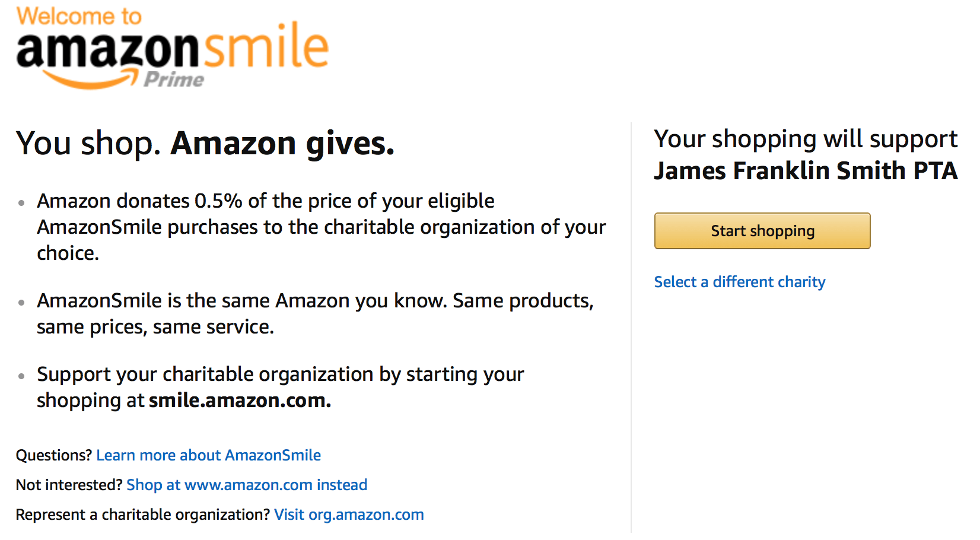Open the Select a different charity link
980x540 pixels.
pos(740,282)
